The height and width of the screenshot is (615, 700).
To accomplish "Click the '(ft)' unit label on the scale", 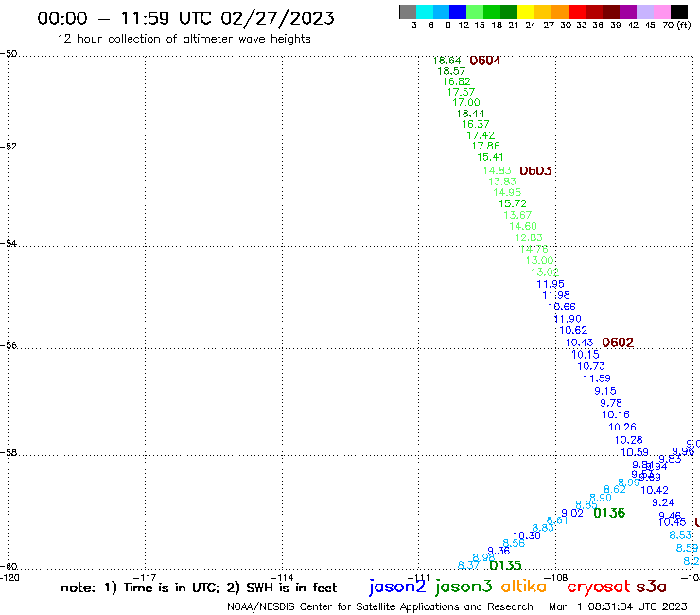I will (684, 25).
